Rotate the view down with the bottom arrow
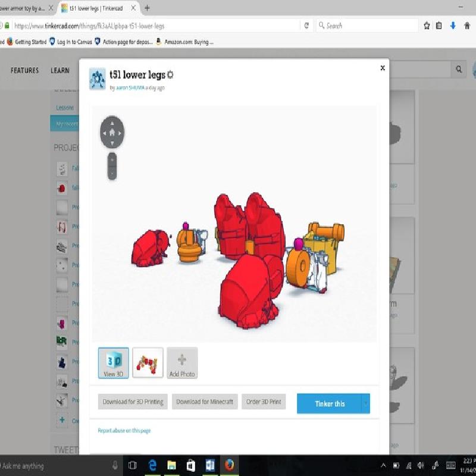Image resolution: width=476 pixels, height=476 pixels. click(x=112, y=142)
